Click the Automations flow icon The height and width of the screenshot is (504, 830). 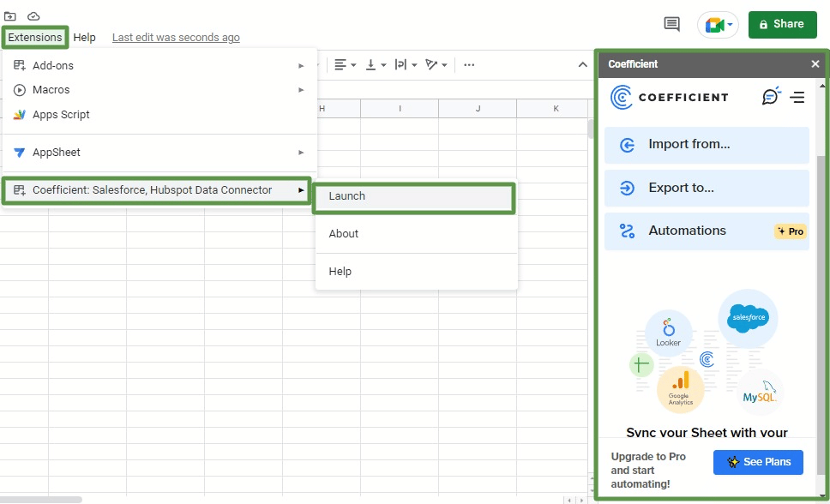click(628, 231)
